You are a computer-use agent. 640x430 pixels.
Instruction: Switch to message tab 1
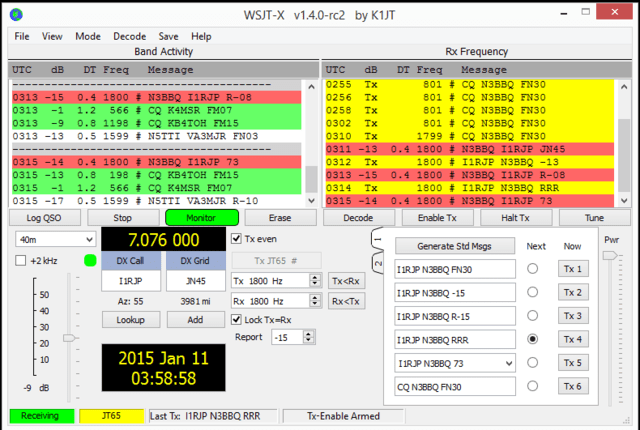[x=378, y=239]
